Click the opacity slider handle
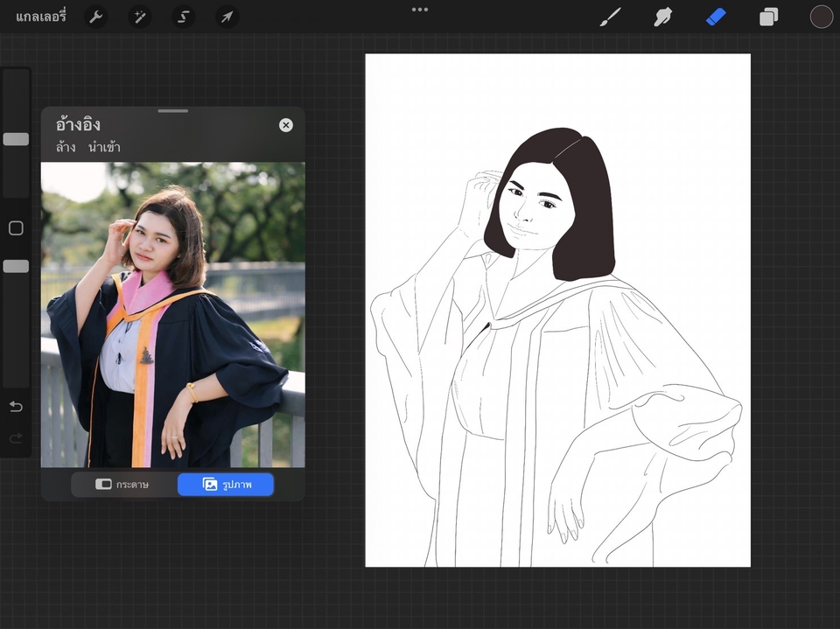The width and height of the screenshot is (840, 629). pyautogui.click(x=16, y=266)
